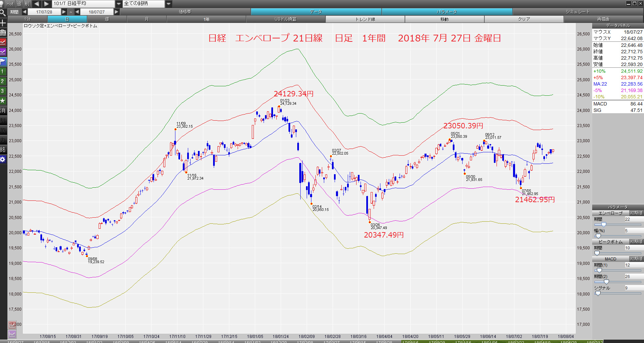Click the 再描画 redraw button

(603, 19)
